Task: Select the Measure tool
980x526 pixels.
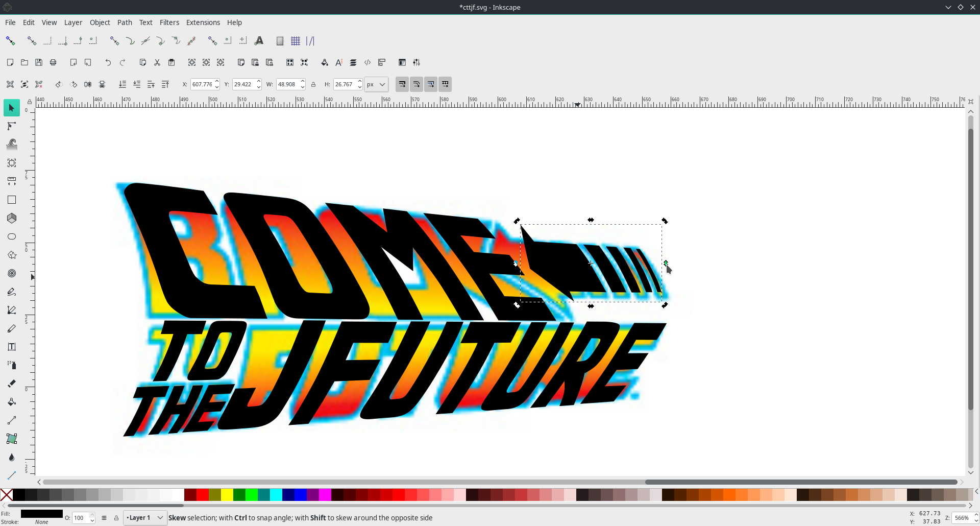Action: click(11, 181)
